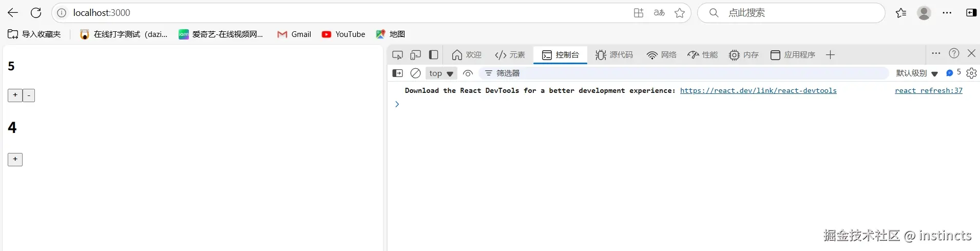Open console settings gear
Viewport: 980px width, 251px height.
[x=971, y=73]
